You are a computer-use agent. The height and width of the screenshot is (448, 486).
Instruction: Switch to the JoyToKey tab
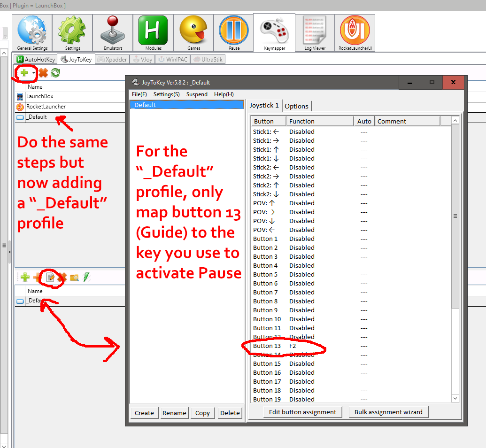76,59
